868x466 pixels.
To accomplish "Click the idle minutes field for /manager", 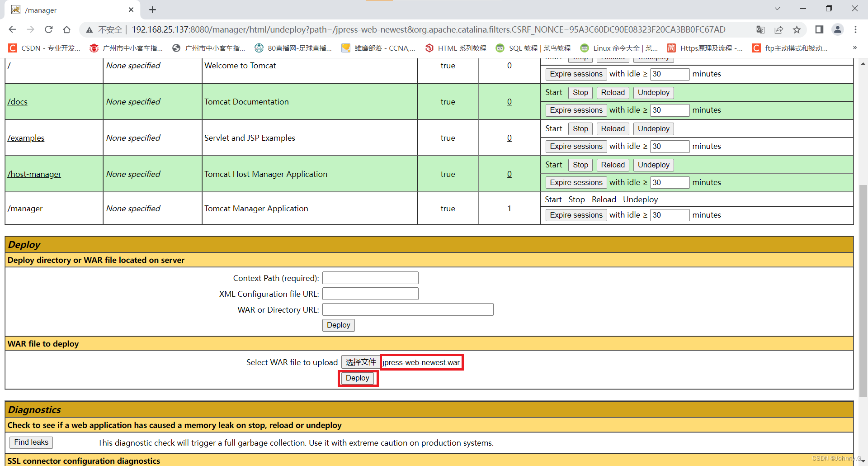I will coord(670,215).
